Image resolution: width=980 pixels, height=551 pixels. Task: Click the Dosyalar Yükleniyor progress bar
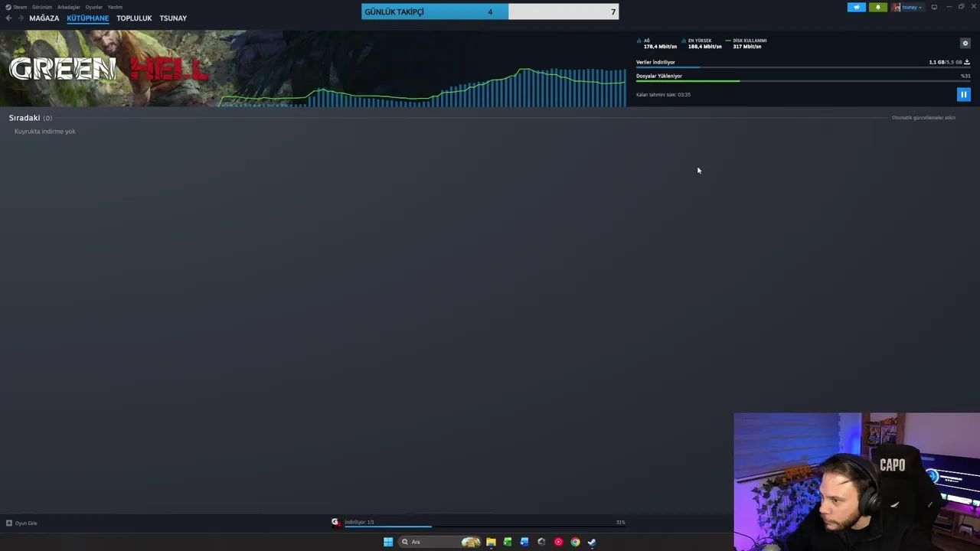[x=803, y=81]
